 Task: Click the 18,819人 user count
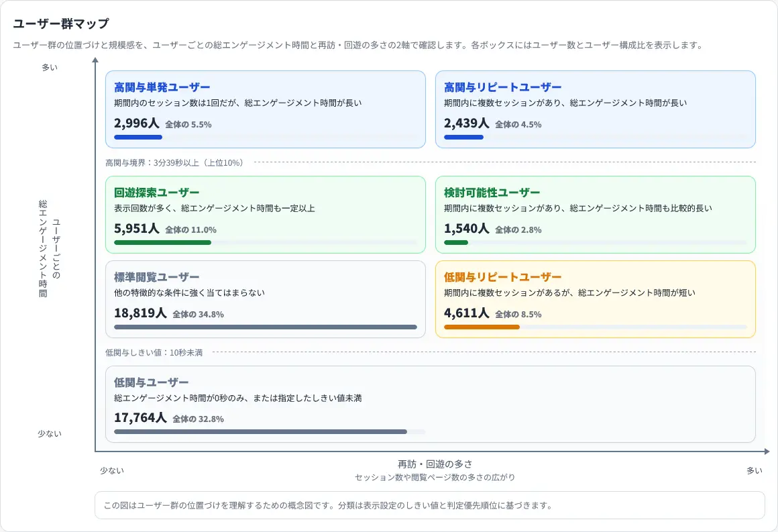point(140,313)
